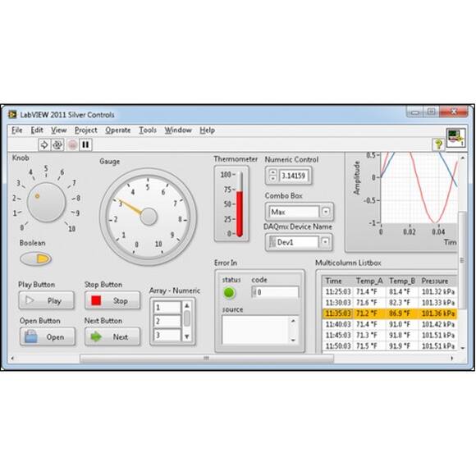Click the vertical scrollbar down arrow
The width and height of the screenshot is (476, 476).
(x=463, y=348)
